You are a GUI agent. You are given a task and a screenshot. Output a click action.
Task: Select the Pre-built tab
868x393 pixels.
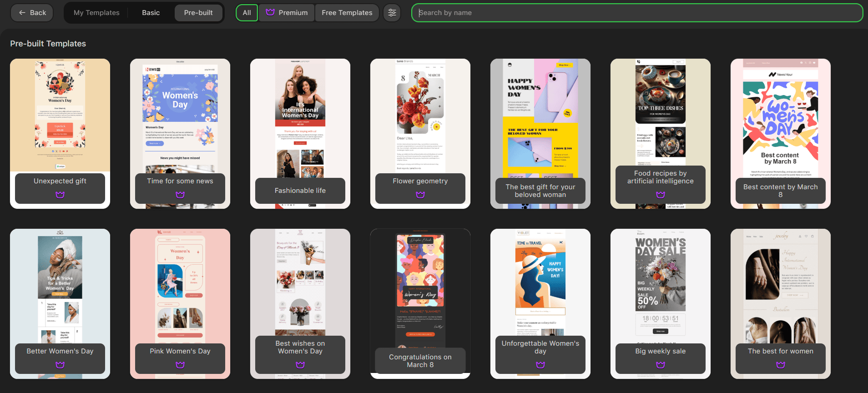point(198,13)
